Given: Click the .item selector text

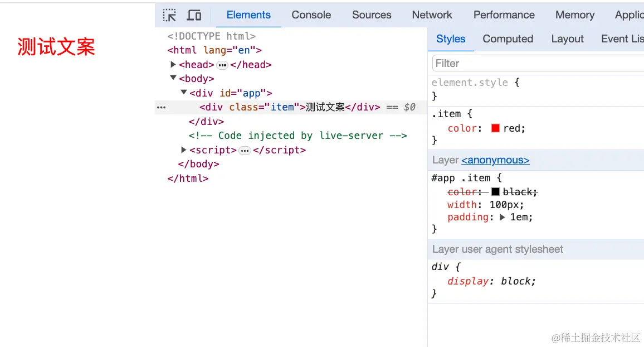Looking at the screenshot, I should (x=446, y=113).
